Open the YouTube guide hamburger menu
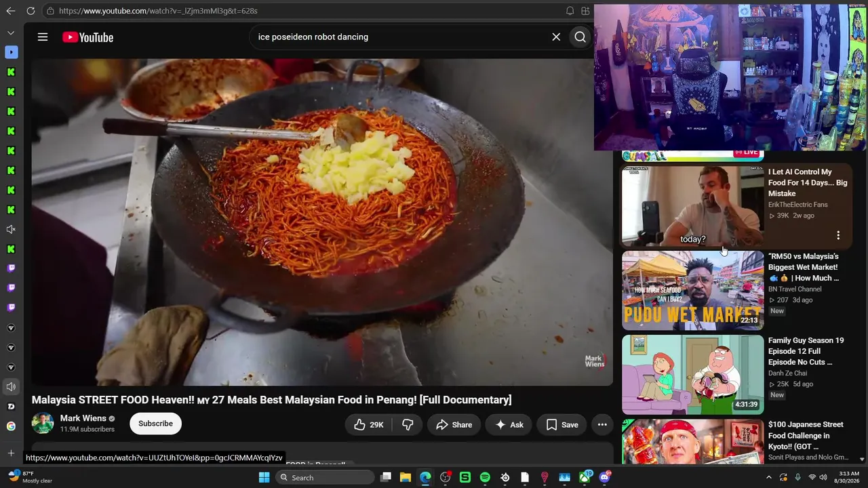868x488 pixels. tap(43, 37)
